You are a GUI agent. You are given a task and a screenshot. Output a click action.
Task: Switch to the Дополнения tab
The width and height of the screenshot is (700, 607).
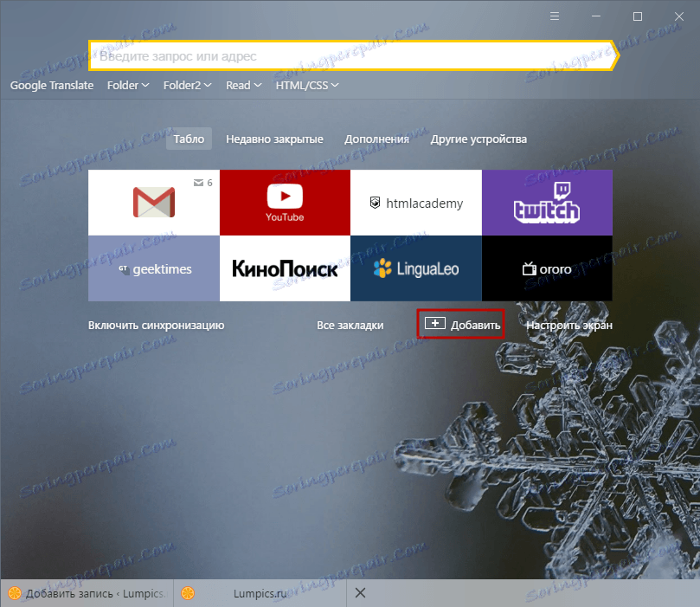coord(376,139)
